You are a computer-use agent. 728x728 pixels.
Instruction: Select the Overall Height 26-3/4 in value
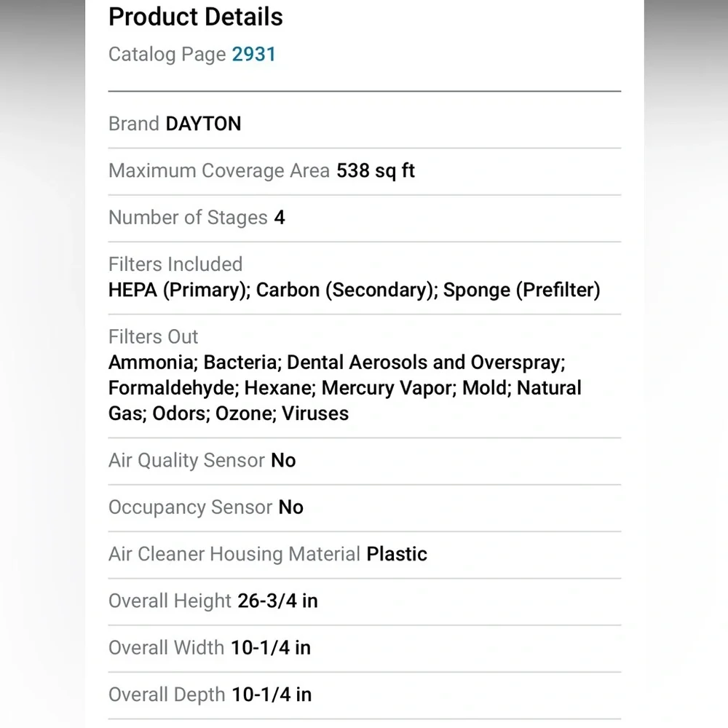point(277,601)
